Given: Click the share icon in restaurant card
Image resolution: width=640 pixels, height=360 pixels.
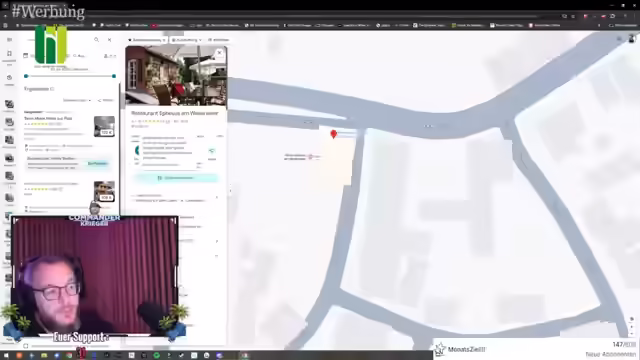Looking at the screenshot, I should 212,151.
